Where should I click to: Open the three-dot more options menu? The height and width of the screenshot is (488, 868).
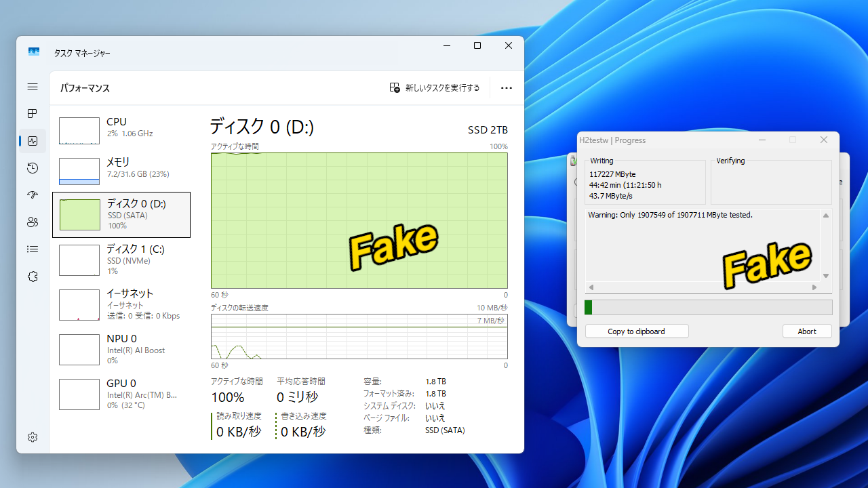(x=506, y=87)
